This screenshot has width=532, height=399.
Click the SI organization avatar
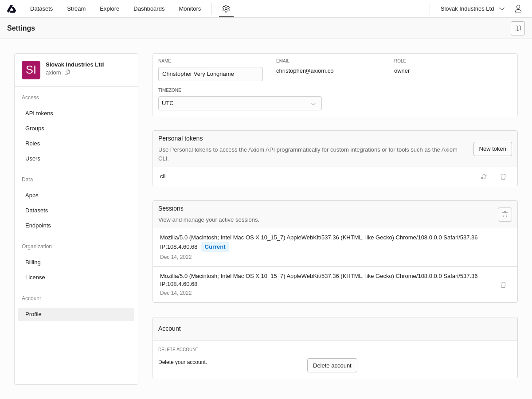click(x=31, y=70)
